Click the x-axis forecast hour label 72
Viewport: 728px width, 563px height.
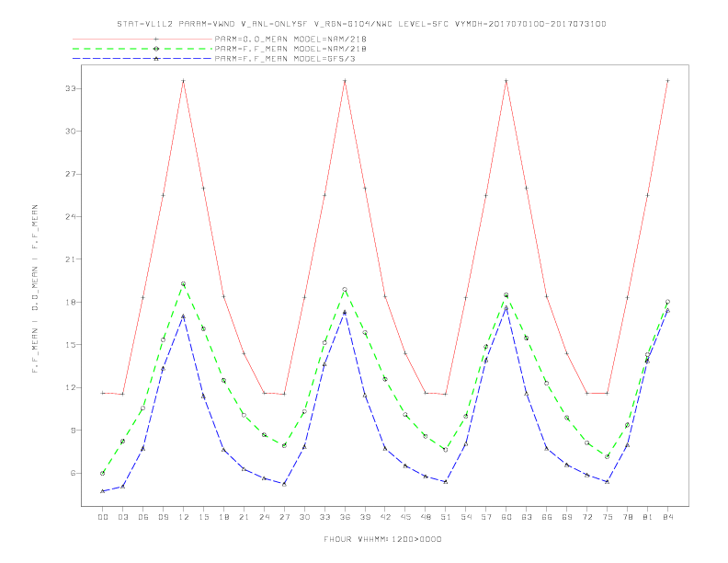[586, 517]
